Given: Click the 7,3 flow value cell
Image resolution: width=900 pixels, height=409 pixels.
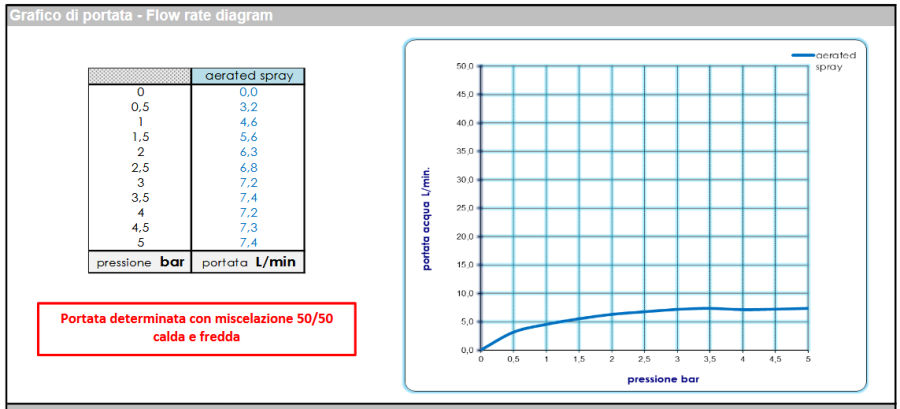Looking at the screenshot, I should 248,228.
